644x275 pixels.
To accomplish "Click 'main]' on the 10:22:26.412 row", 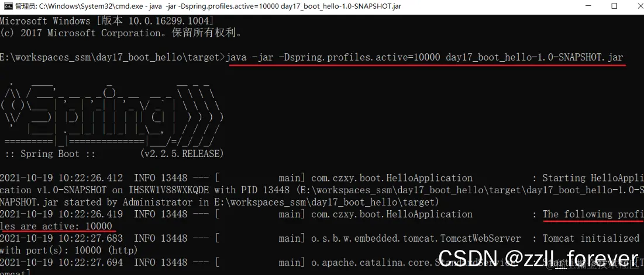I will point(292,178).
